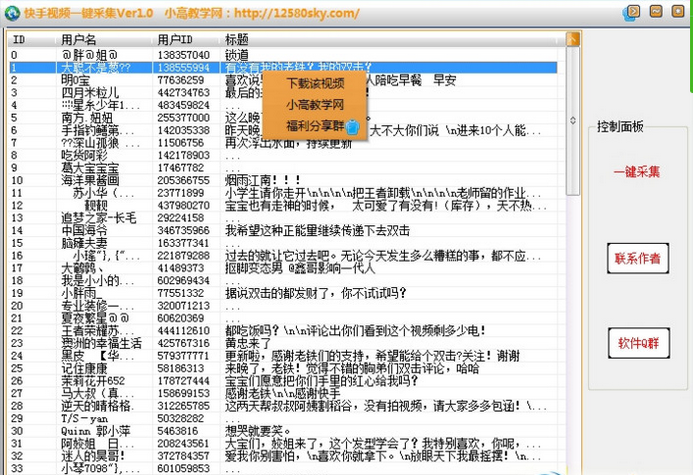Open 福利分享群 context menu entry

click(x=313, y=126)
